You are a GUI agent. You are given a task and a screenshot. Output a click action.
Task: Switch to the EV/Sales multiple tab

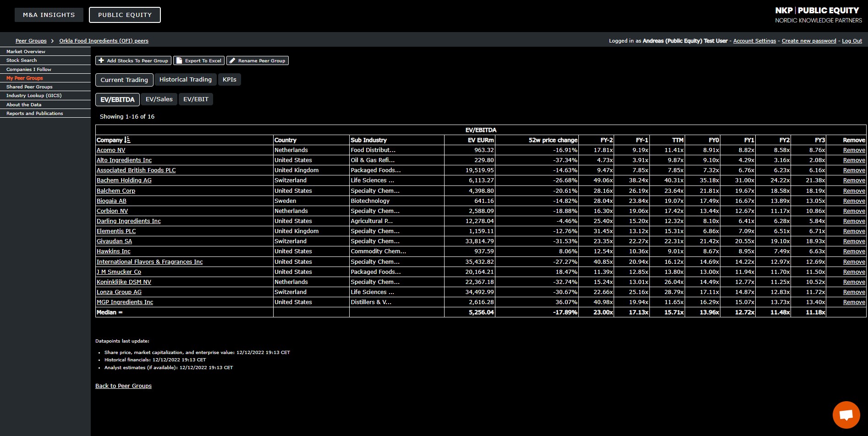tap(159, 99)
